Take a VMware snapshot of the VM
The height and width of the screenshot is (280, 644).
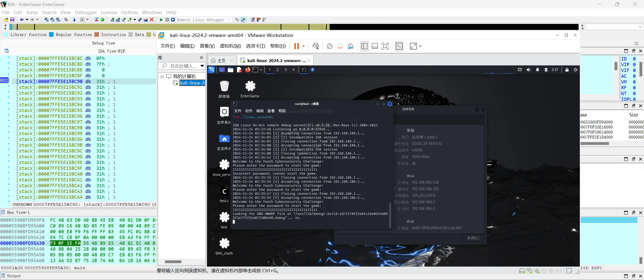[329, 46]
